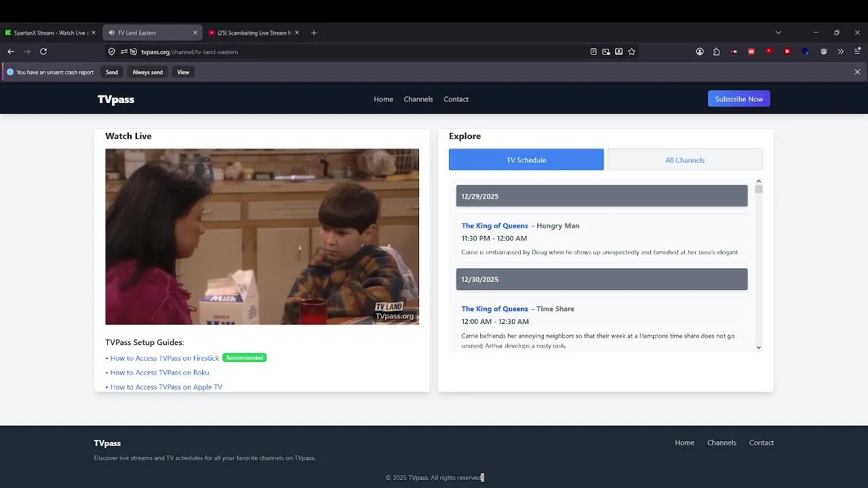Open Home in top navigation
This screenshot has height=488, width=868.
click(383, 99)
